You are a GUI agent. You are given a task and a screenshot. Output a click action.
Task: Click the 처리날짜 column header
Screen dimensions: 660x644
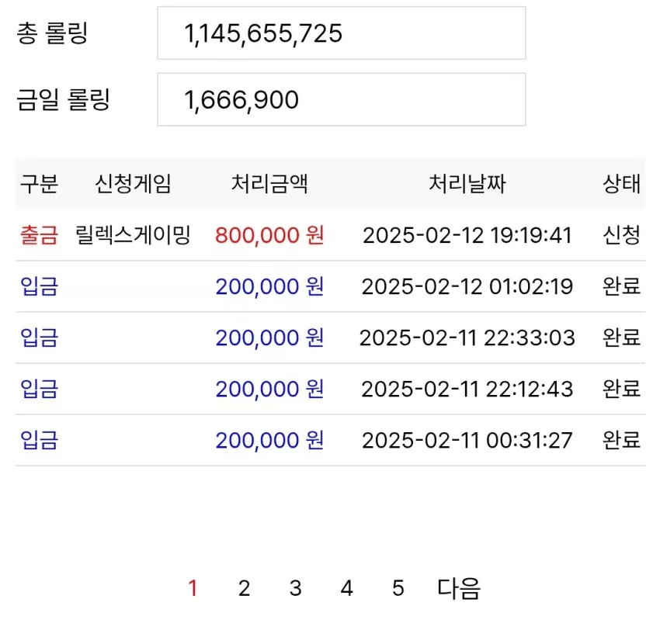(467, 184)
